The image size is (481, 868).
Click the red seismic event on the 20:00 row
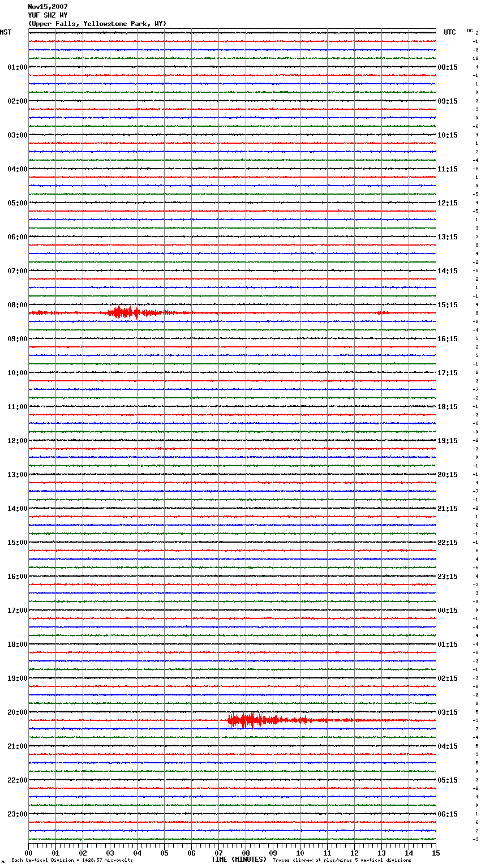point(272,720)
